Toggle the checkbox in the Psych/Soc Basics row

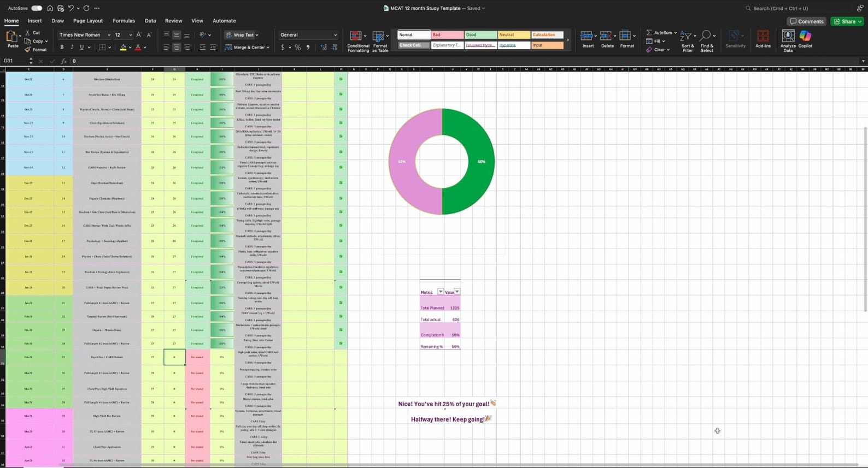coord(341,94)
